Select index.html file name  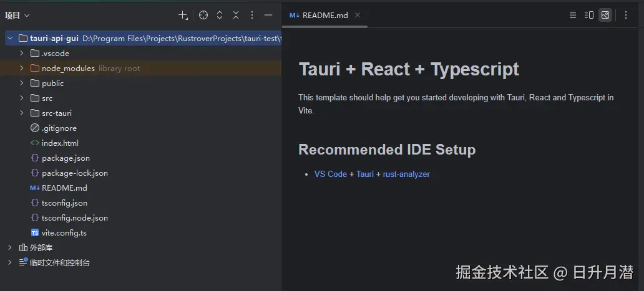(x=60, y=143)
